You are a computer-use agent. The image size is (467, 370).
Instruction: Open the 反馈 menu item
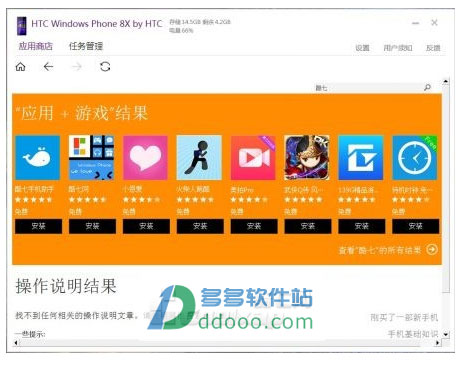[x=433, y=48]
